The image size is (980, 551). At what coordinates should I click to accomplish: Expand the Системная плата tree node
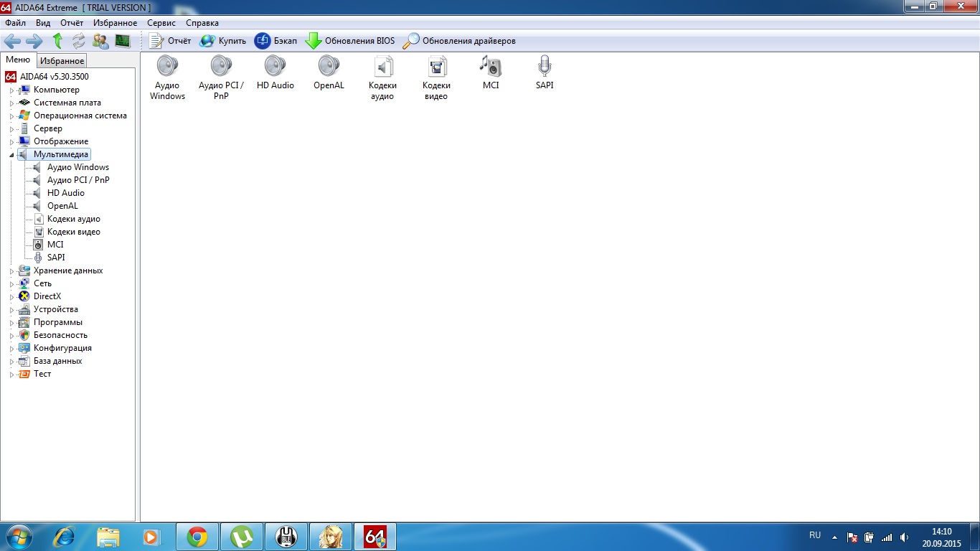point(11,103)
